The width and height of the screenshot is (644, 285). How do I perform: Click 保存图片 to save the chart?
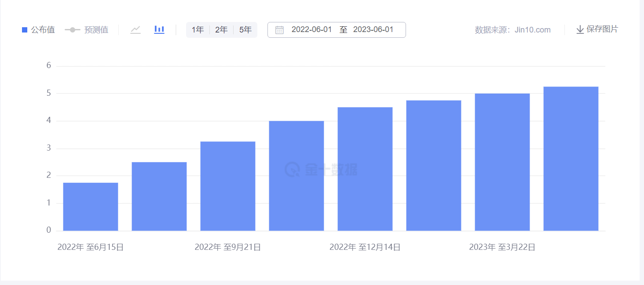pos(602,29)
